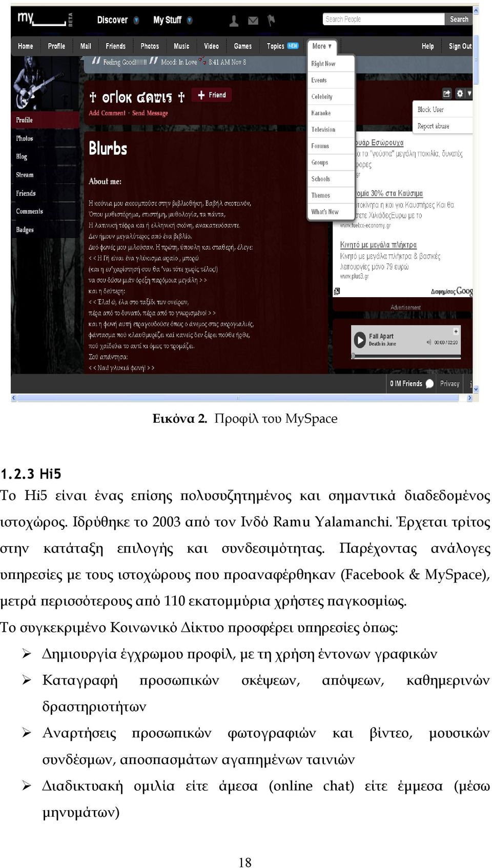This screenshot has height=868, width=492.
Task: Select Themes from More menu
Action: coord(331,195)
